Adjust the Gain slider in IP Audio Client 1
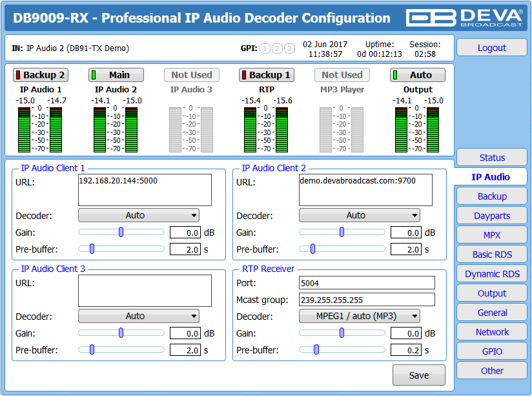This screenshot has height=396, width=532. (119, 232)
